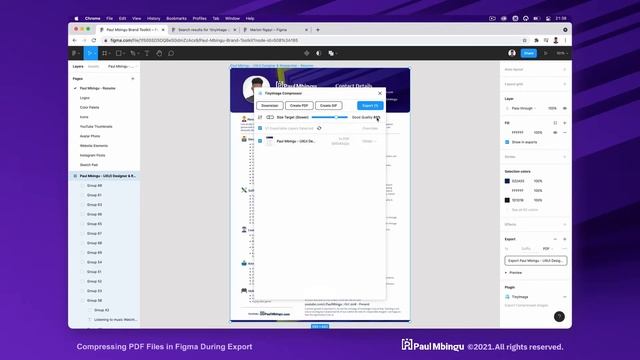Click the Boolean groups icon
The width and height of the screenshot is (640, 360).
click(x=331, y=53)
